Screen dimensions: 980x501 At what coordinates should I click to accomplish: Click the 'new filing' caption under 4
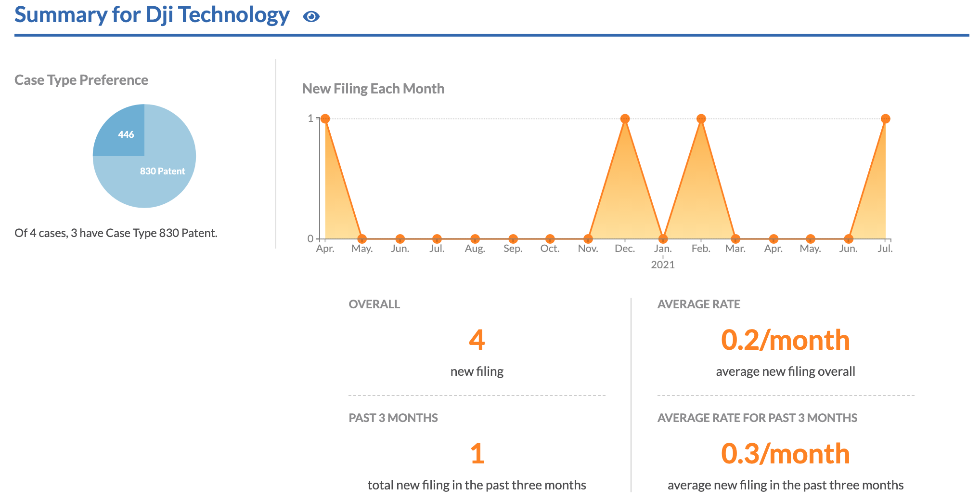coord(477,371)
